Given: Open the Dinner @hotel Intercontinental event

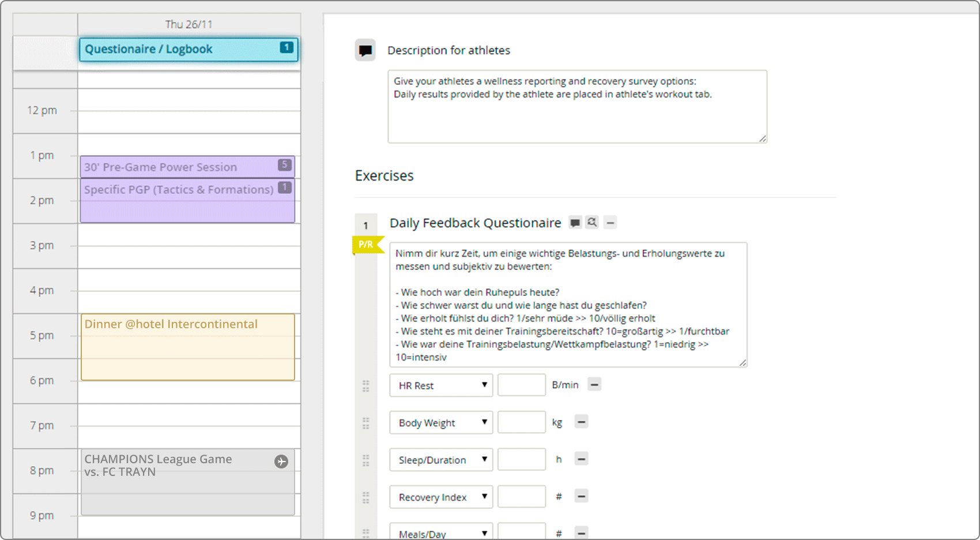Looking at the screenshot, I should click(188, 347).
